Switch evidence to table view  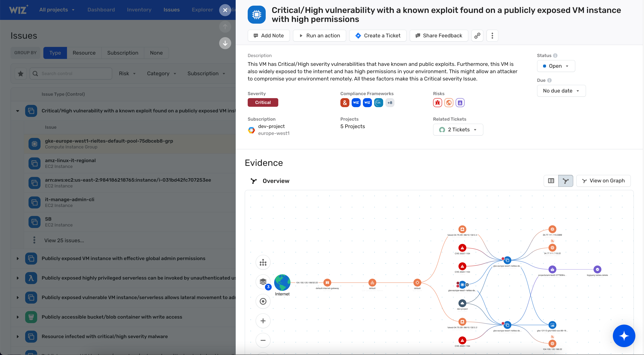point(551,181)
